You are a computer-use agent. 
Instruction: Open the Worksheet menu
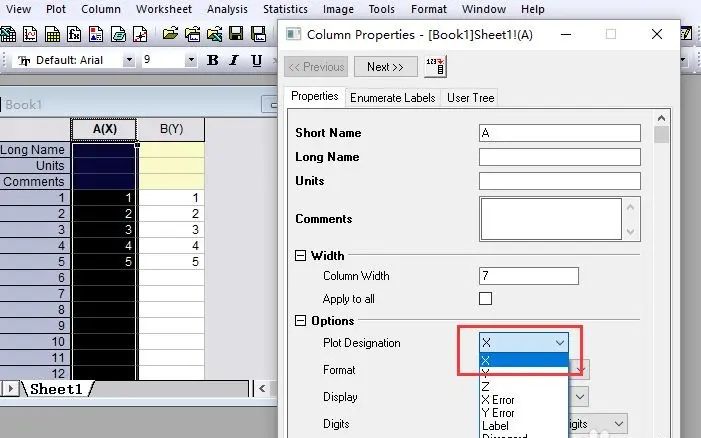point(164,9)
